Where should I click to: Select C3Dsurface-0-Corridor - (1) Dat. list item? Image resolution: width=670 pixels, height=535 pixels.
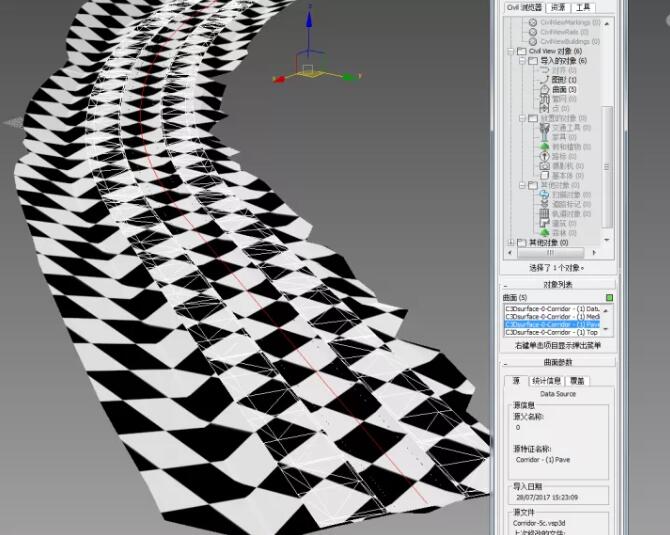[x=552, y=309]
